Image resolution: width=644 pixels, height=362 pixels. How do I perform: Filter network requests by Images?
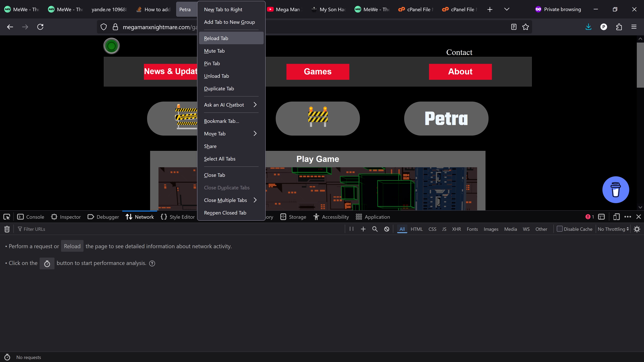pos(491,229)
